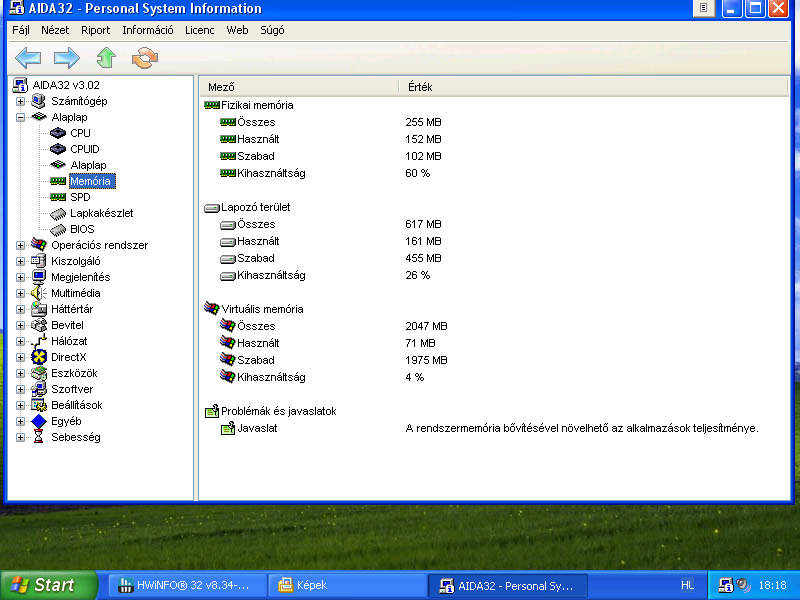Click the Megjelenítés monitor icon
Image resolution: width=800 pixels, height=600 pixels.
coord(39,277)
